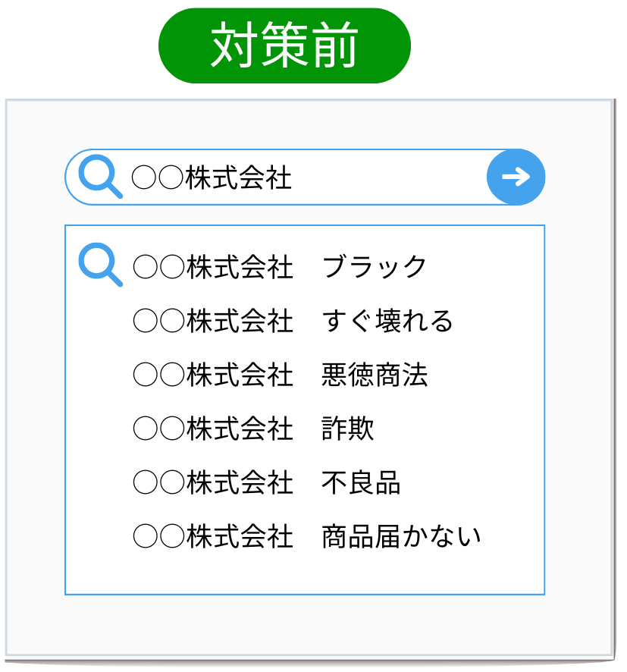The width and height of the screenshot is (627, 672).
Task: Click the ○○株式会社 text in the search field
Action: (x=212, y=178)
